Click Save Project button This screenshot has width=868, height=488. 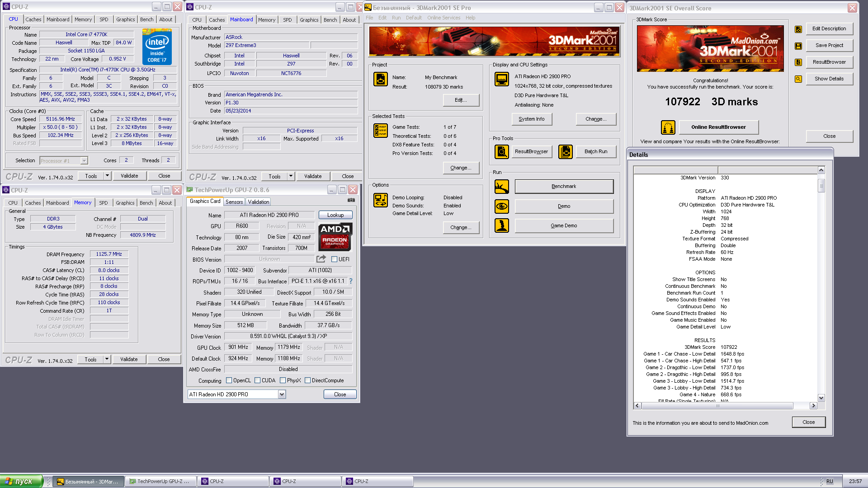(x=829, y=46)
